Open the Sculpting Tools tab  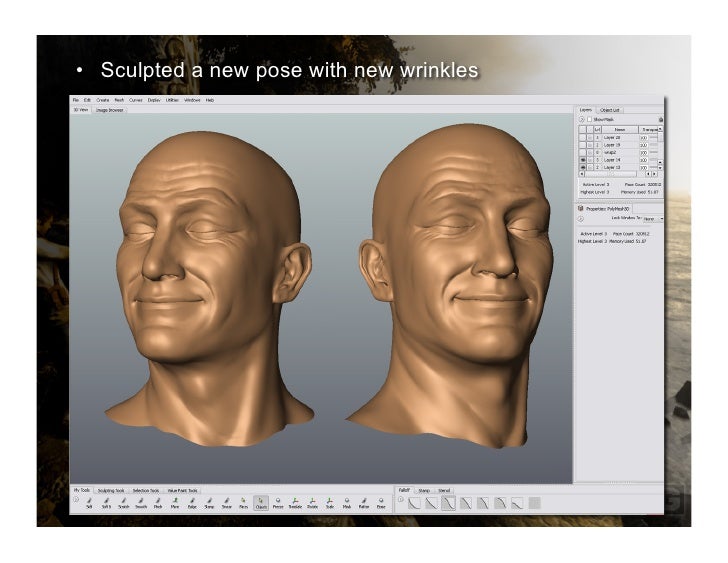coord(111,490)
